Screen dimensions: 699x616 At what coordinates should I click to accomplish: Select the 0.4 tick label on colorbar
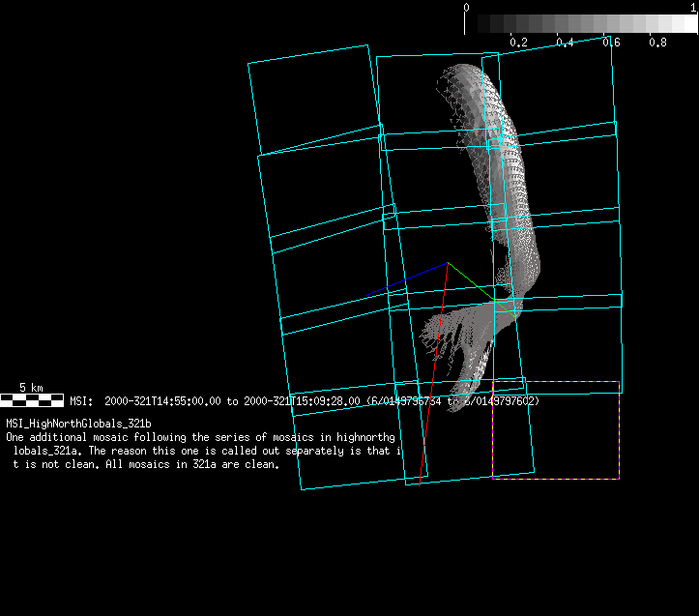click(x=565, y=43)
